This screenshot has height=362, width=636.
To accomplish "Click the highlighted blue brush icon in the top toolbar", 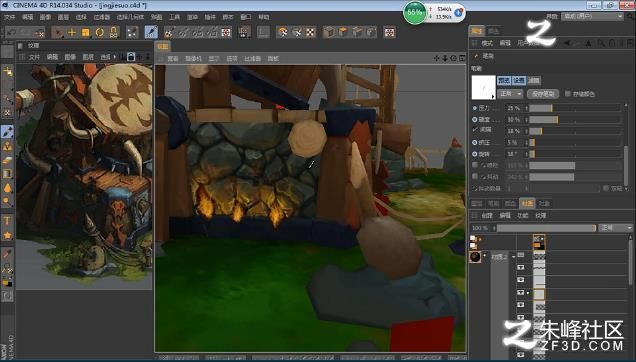I will (151, 32).
